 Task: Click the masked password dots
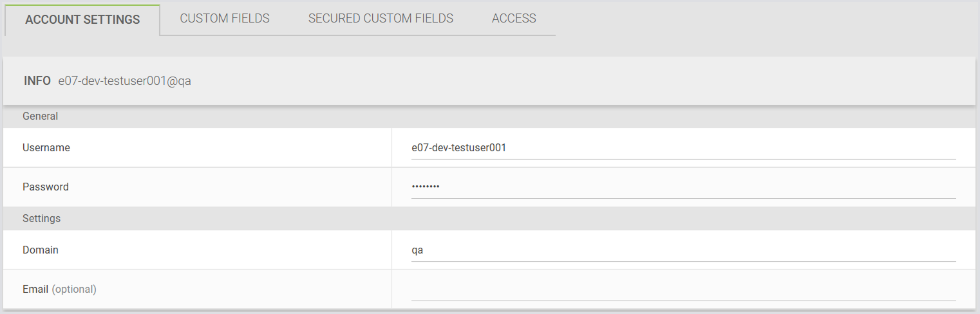[426, 187]
